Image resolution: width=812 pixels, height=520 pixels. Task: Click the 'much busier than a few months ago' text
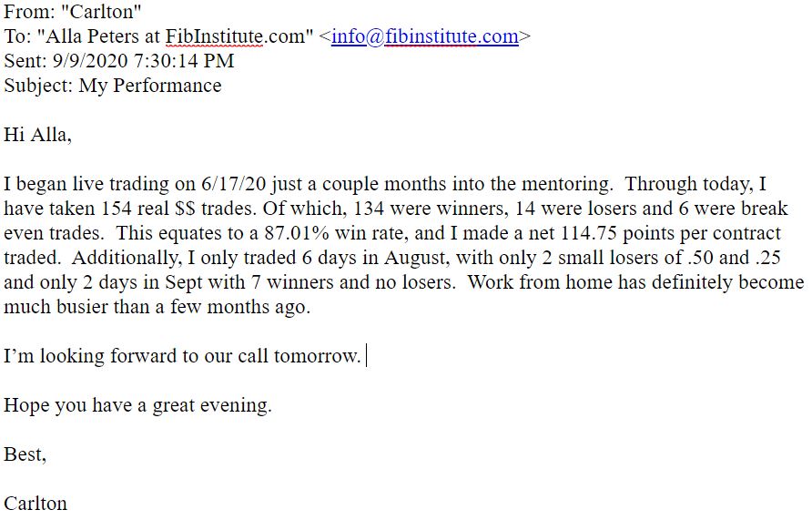[x=157, y=307]
